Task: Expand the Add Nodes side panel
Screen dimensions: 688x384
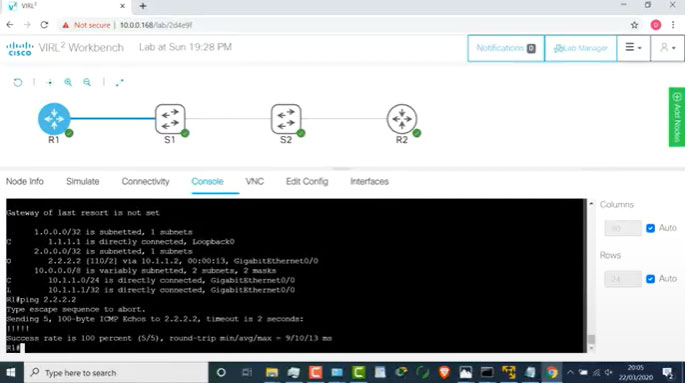Action: pos(677,117)
